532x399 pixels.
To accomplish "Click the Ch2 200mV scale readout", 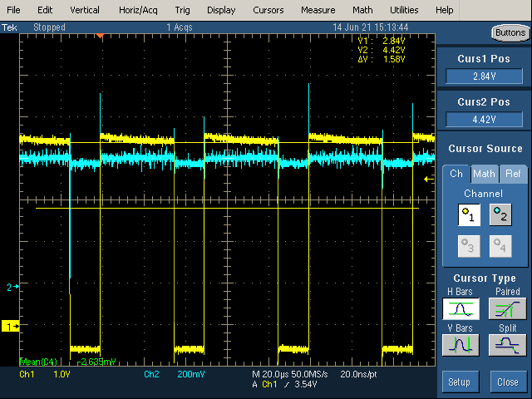I will pyautogui.click(x=175, y=374).
